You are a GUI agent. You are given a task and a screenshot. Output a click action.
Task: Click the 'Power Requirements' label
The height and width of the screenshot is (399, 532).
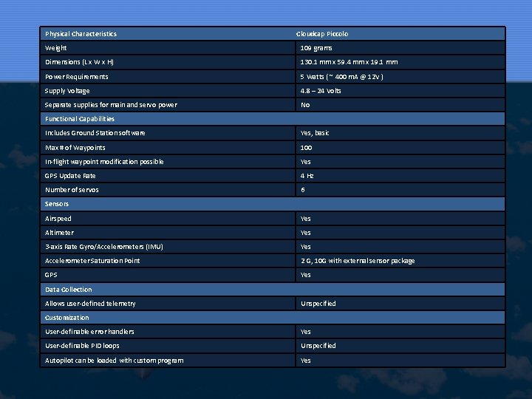tap(77, 77)
